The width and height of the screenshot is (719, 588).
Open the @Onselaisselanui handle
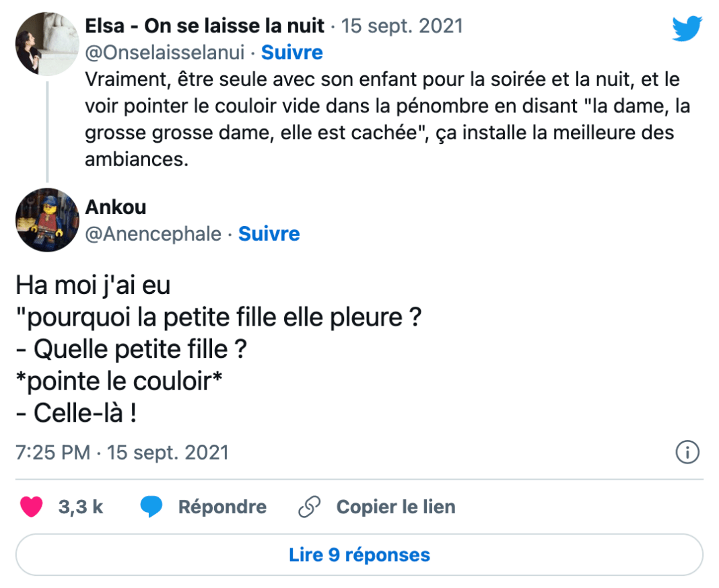tap(167, 52)
